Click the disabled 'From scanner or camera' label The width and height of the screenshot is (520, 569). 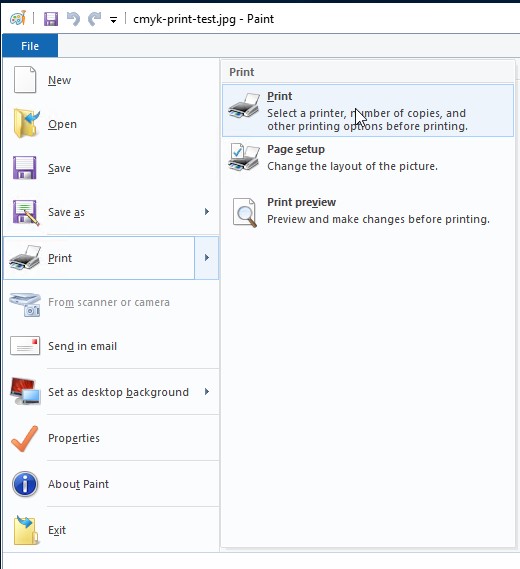(109, 302)
